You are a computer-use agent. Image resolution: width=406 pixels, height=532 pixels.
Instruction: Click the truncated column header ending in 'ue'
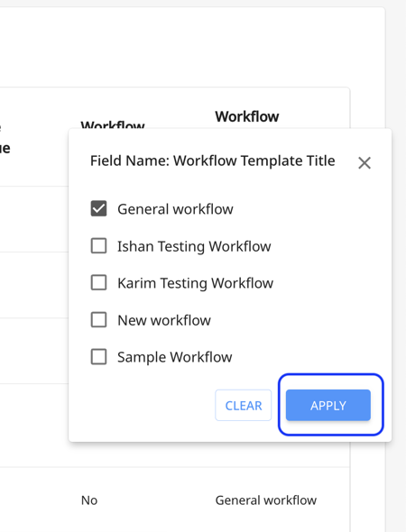[x=5, y=148]
